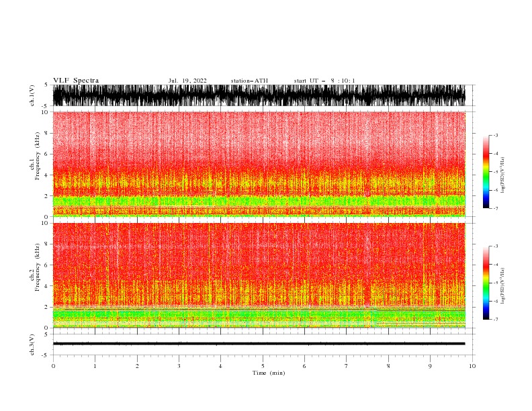This screenshot has height=411, width=532.
Task: Click the ch.1 PSD color scale bar
Action: (x=486, y=172)
